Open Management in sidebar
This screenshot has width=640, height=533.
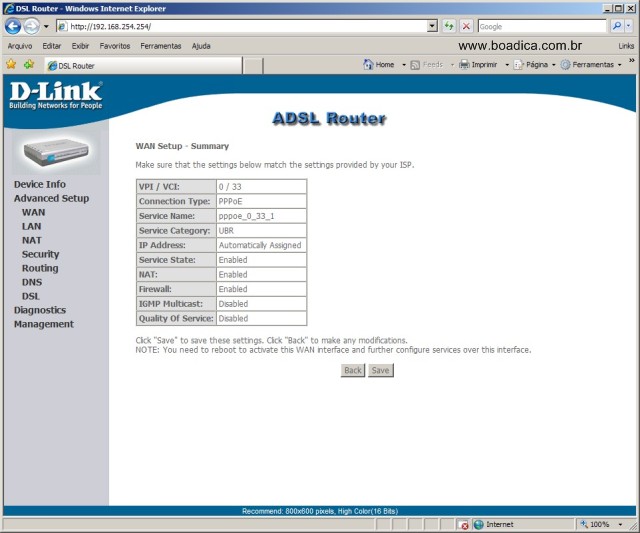point(44,324)
